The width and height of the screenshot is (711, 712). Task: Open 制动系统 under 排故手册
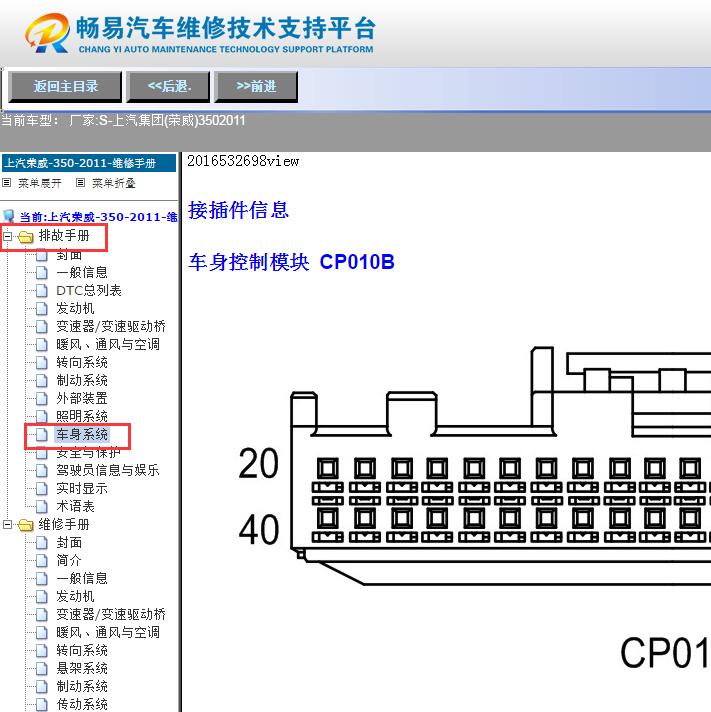(x=82, y=381)
